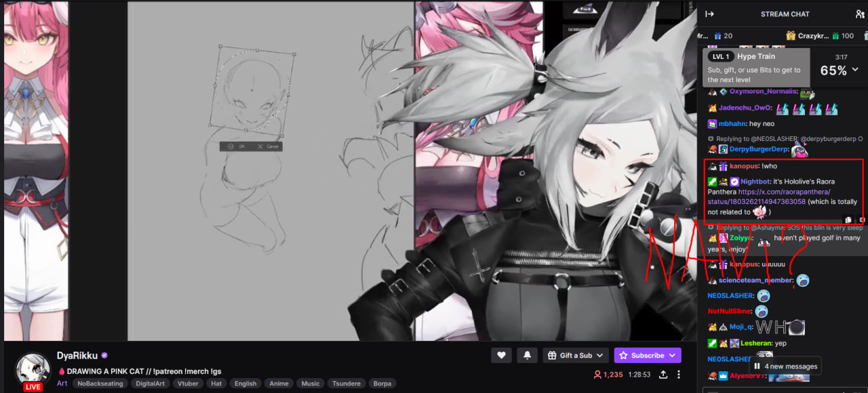Open Nightbot's username in chat
The width and height of the screenshot is (868, 393).
click(x=755, y=182)
